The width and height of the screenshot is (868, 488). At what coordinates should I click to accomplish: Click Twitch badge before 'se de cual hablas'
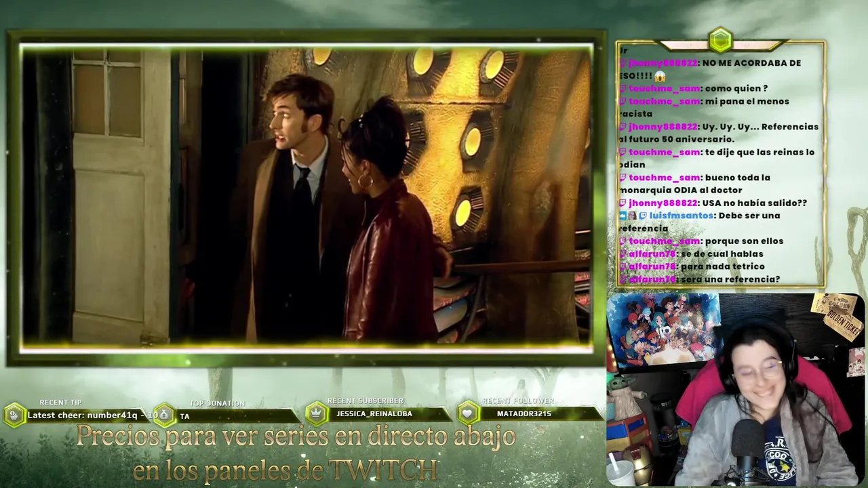click(x=623, y=254)
